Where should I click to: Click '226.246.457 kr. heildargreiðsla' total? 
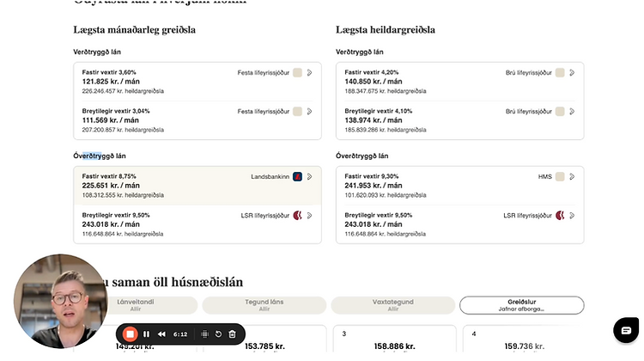pyautogui.click(x=123, y=91)
